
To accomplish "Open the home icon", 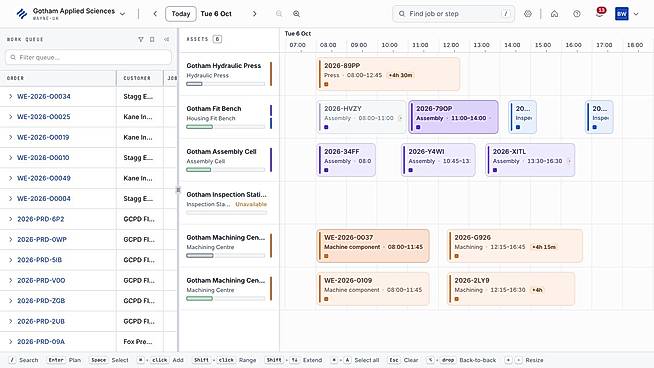I will [554, 14].
